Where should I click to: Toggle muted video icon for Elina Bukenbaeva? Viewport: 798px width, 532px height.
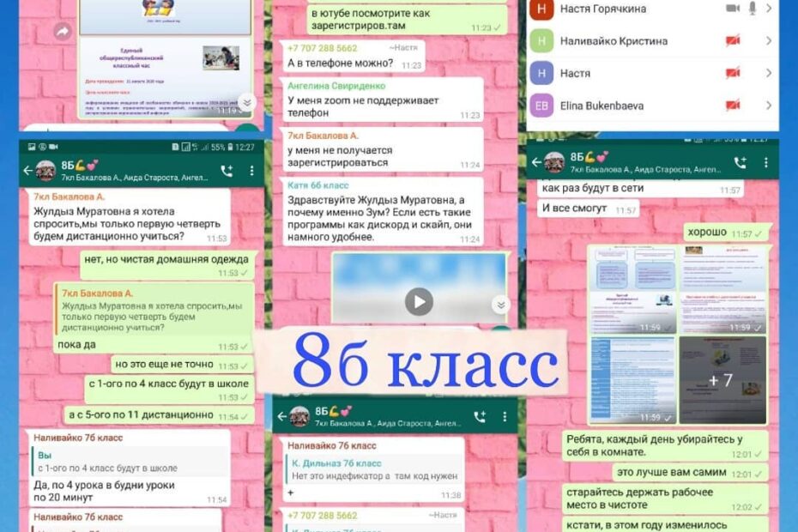(733, 106)
